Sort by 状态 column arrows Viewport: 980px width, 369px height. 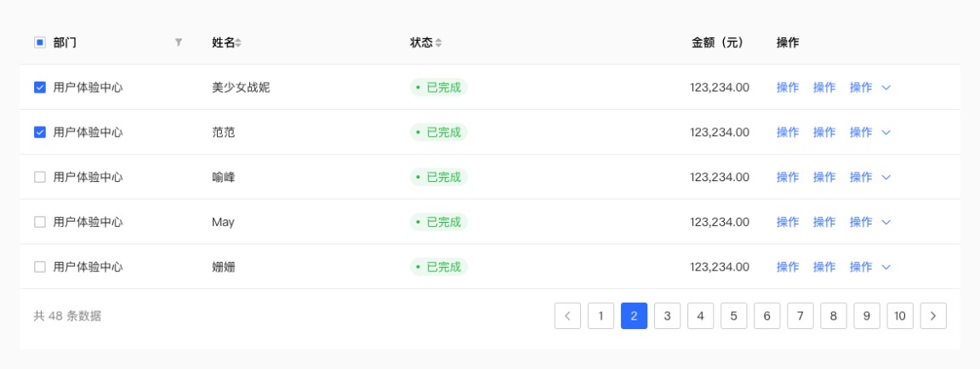pyautogui.click(x=439, y=43)
